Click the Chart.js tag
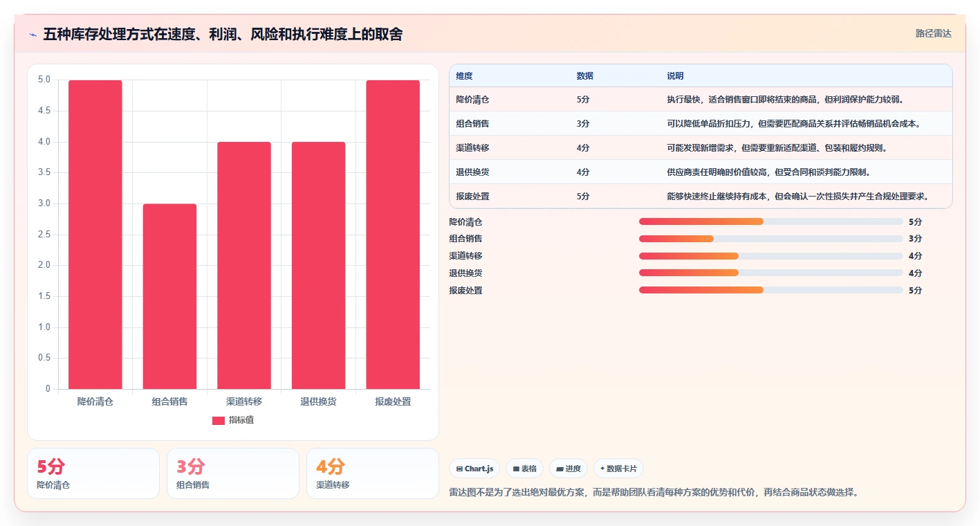This screenshot has height=526, width=980. [x=475, y=469]
